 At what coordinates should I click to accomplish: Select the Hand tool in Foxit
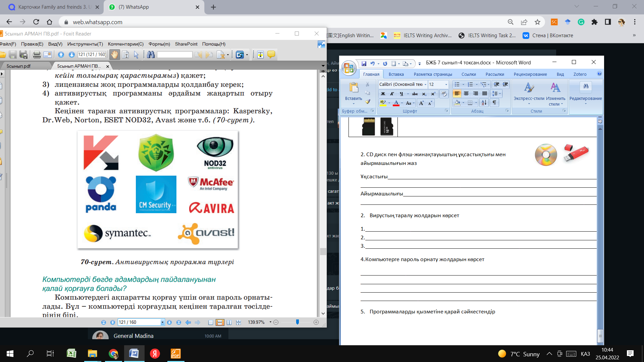click(115, 55)
